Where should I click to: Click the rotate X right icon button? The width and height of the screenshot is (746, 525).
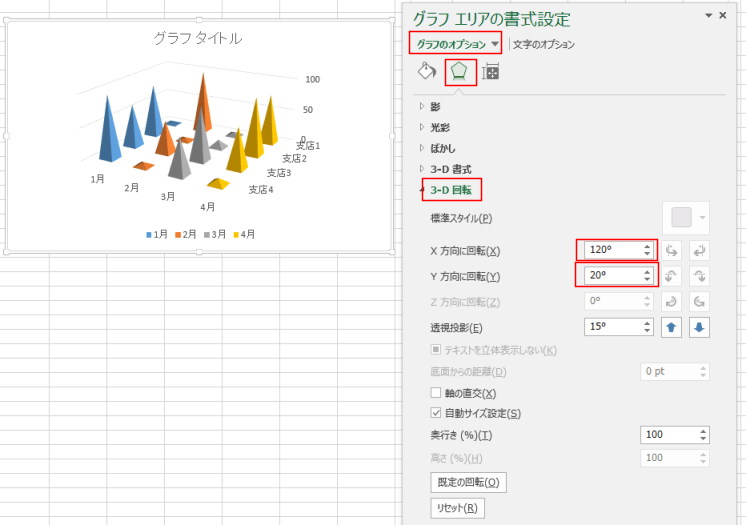[x=700, y=250]
